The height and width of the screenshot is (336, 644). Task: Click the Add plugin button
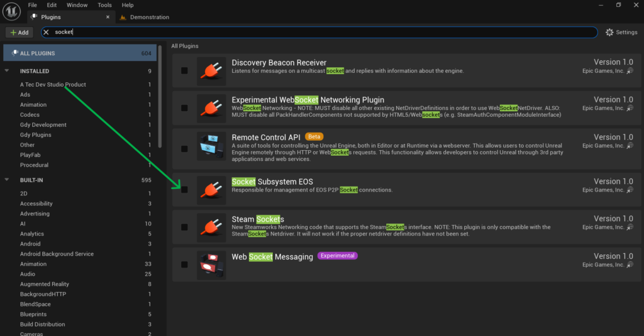19,33
